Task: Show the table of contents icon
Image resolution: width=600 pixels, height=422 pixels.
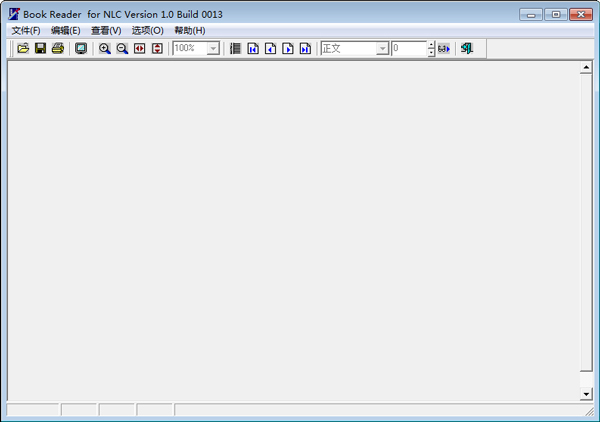Action: point(235,48)
